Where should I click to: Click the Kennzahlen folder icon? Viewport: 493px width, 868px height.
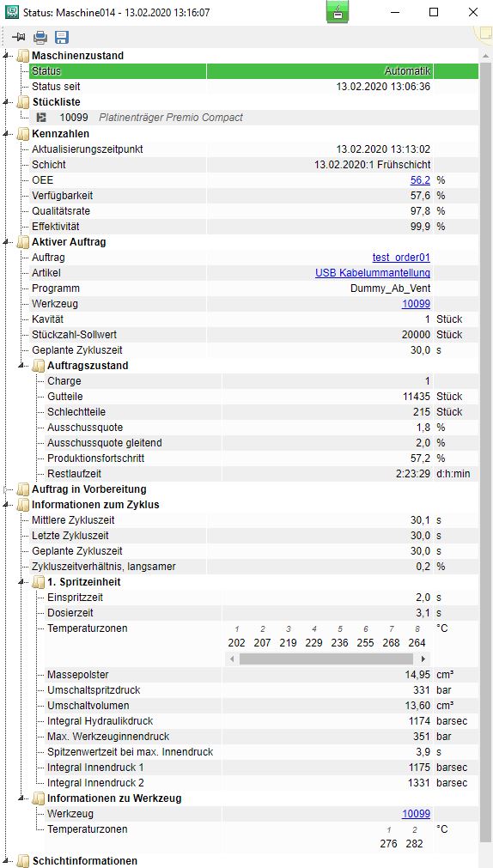(x=23, y=133)
